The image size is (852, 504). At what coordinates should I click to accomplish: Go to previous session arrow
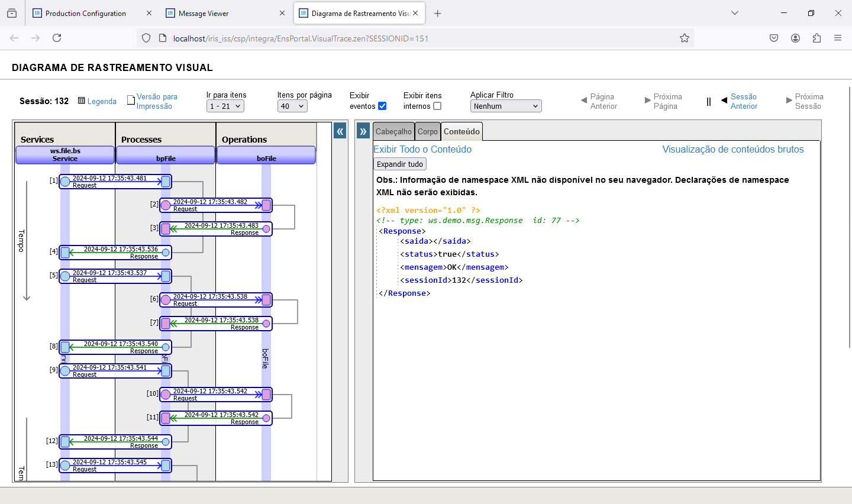(x=724, y=101)
